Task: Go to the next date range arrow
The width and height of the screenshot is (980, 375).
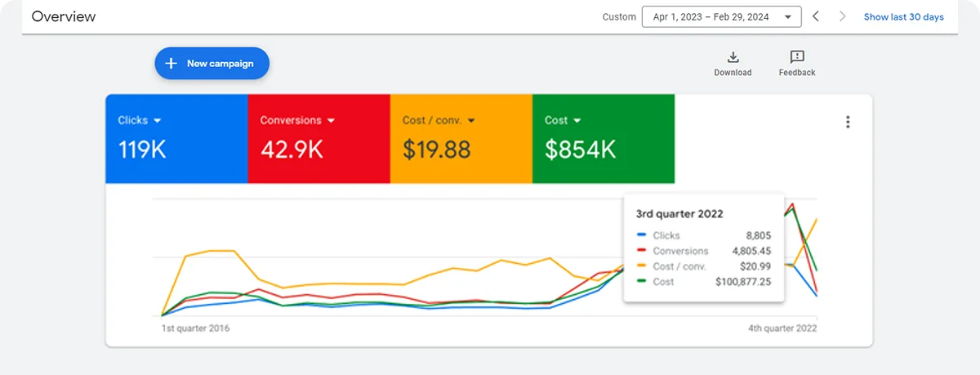Action: [x=843, y=16]
